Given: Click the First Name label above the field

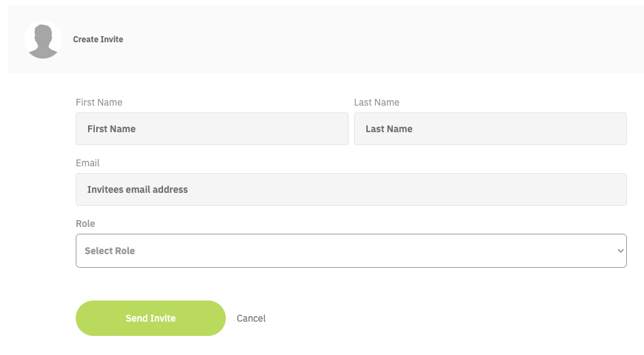Looking at the screenshot, I should click(x=99, y=102).
